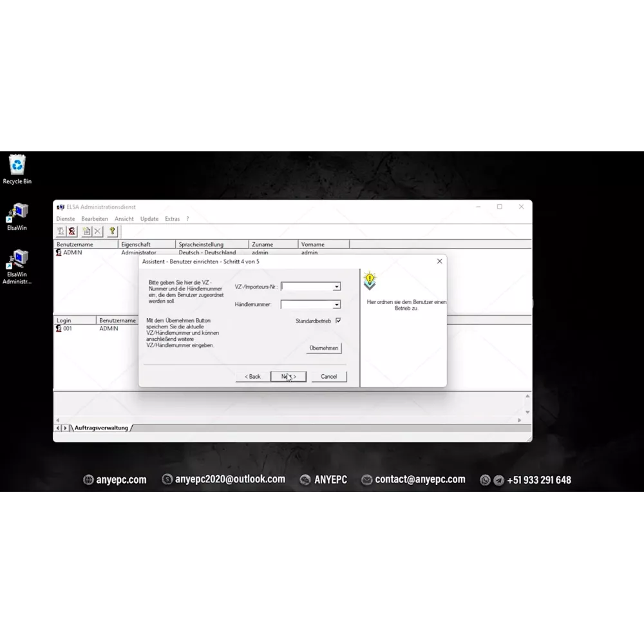Open the Recycle Bin desktop icon
This screenshot has width=644, height=644.
tap(17, 169)
